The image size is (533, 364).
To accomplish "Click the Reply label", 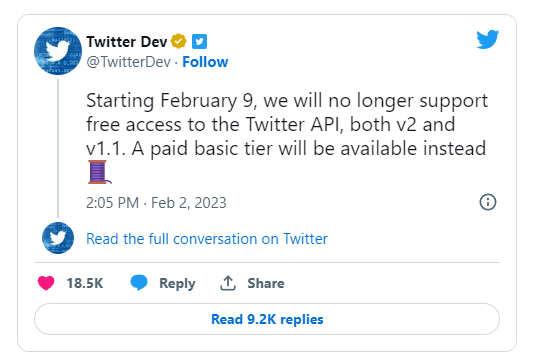I will click(x=177, y=283).
